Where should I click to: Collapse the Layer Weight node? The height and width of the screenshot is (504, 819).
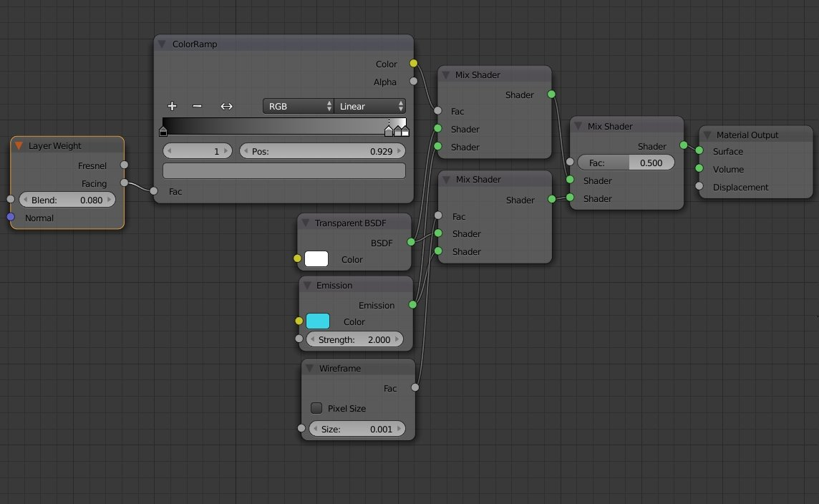[19, 146]
